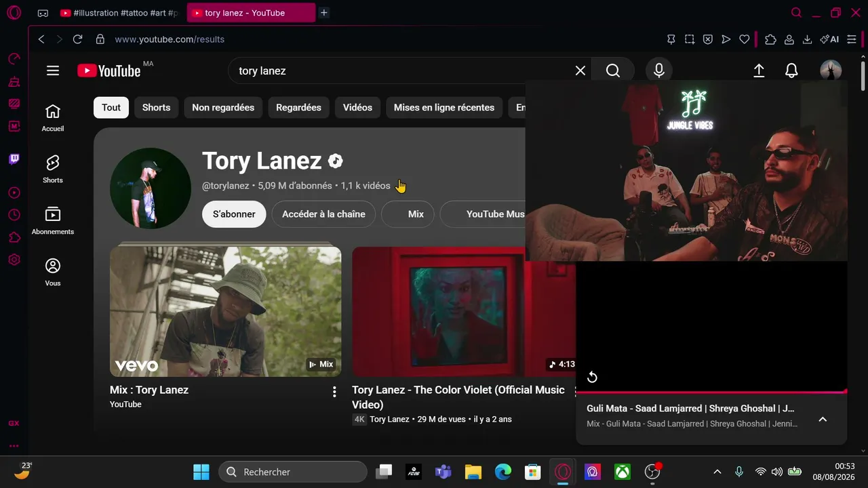Open the YouTube upload/create icon

click(759, 70)
